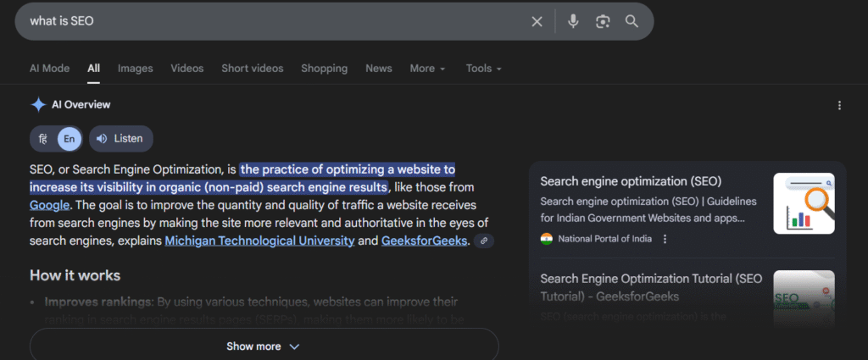868x360 pixels.
Task: Click the National Portal of India flag icon
Action: coord(547,239)
